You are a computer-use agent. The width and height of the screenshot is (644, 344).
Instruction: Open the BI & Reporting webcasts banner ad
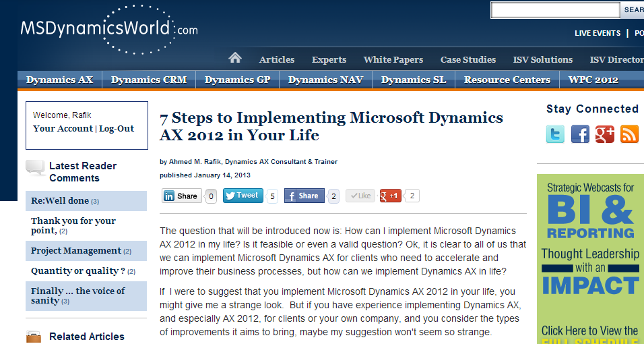[x=590, y=259]
